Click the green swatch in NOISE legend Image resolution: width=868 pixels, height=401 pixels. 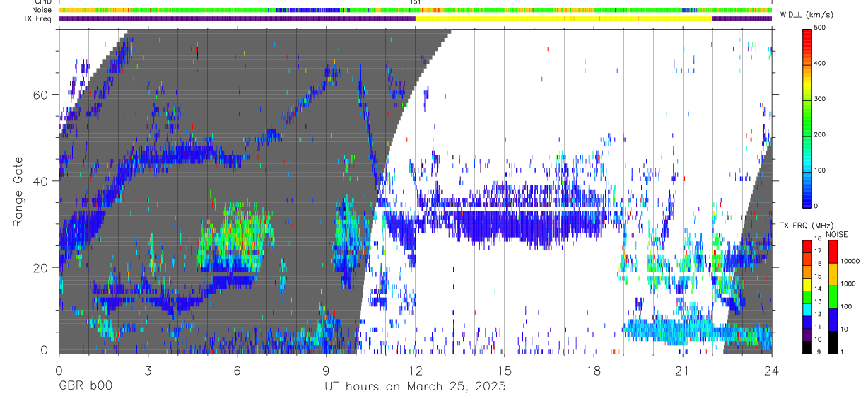click(833, 296)
